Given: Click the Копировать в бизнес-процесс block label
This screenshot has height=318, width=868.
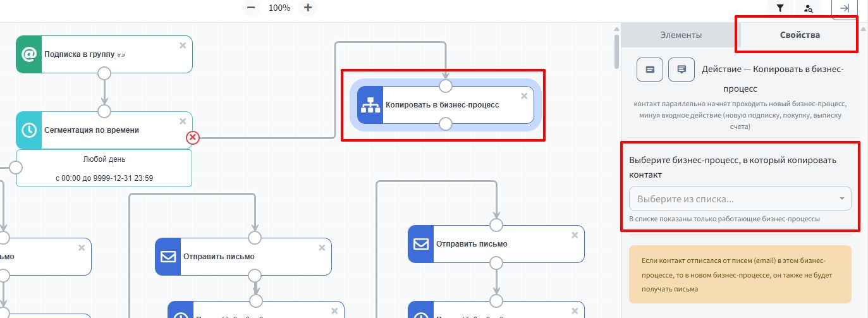Looking at the screenshot, I should click(443, 105).
